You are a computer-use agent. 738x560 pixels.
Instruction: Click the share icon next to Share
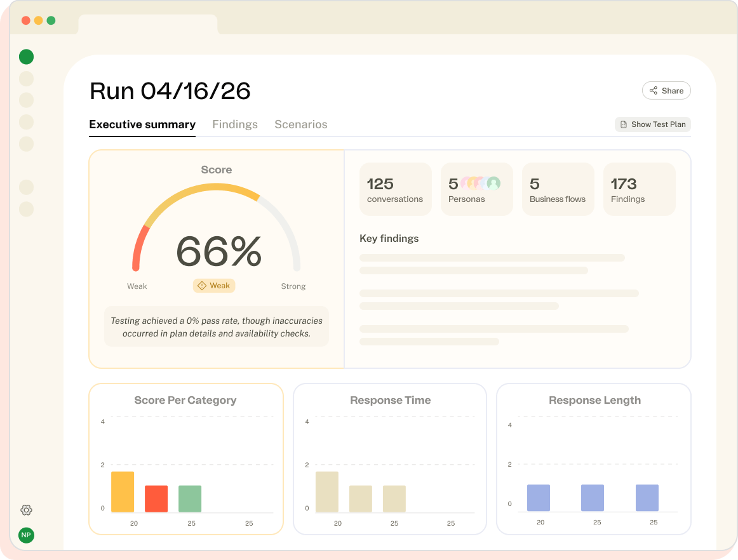[x=654, y=91]
